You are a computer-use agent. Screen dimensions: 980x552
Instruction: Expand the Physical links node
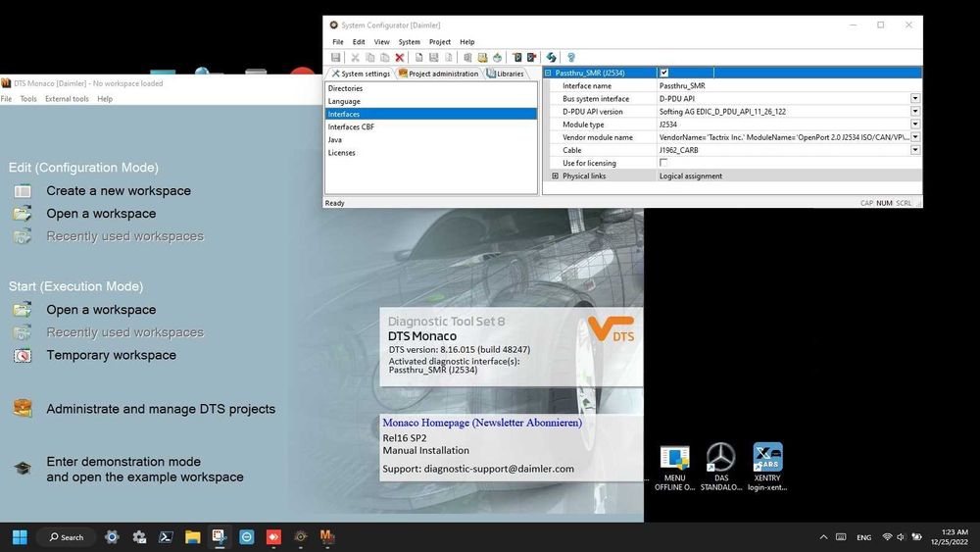pyautogui.click(x=555, y=176)
